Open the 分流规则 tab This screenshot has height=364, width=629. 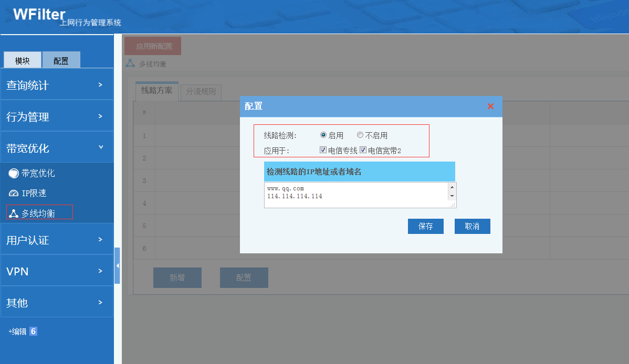(201, 91)
